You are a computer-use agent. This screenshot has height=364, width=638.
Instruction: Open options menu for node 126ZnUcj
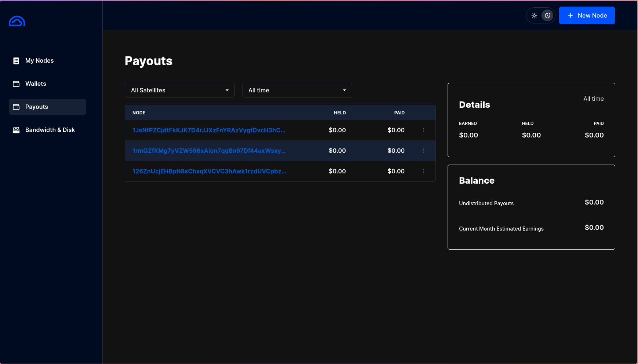424,171
